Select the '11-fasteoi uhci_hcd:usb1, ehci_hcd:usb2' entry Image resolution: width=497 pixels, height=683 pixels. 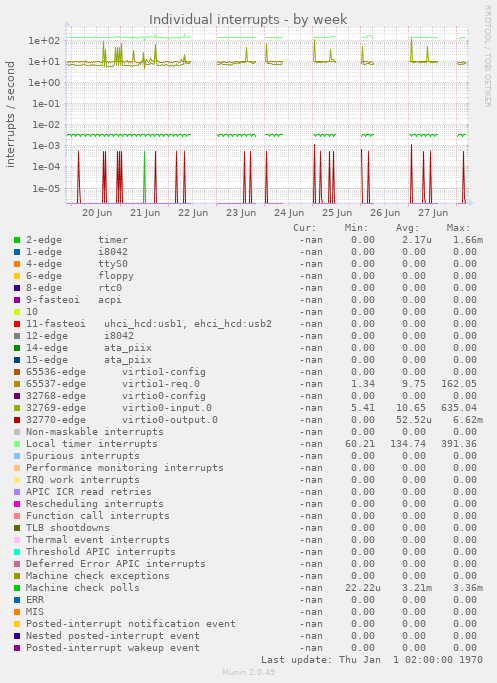pyautogui.click(x=149, y=324)
